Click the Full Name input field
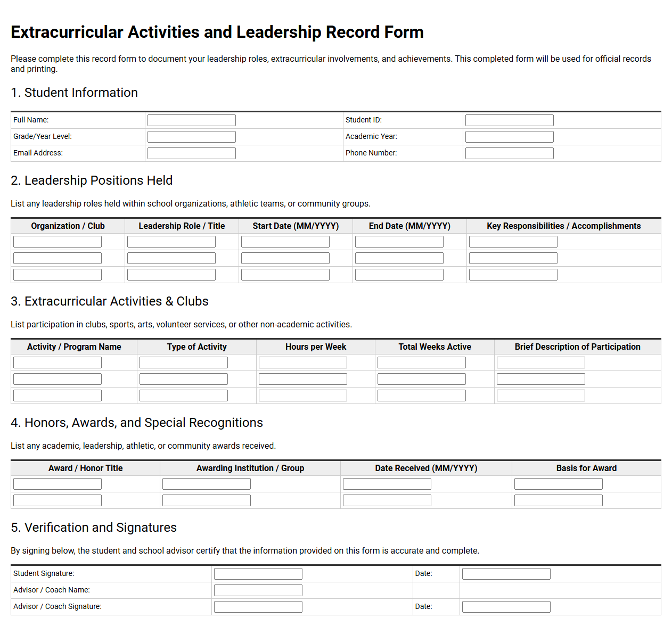Image resolution: width=672 pixels, height=626 pixels. [x=192, y=120]
